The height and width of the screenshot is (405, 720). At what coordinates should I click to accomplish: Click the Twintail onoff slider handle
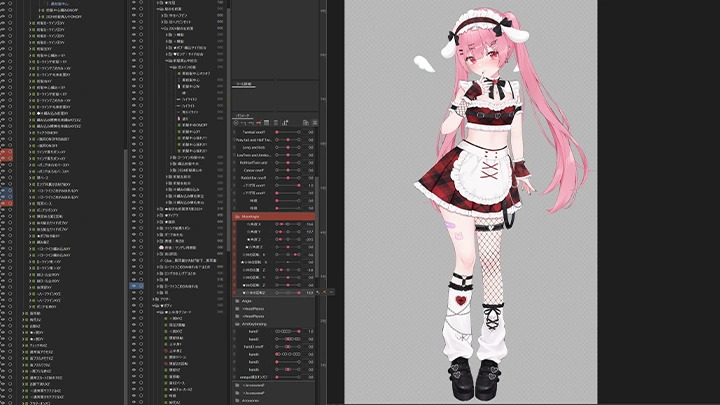tap(277, 132)
